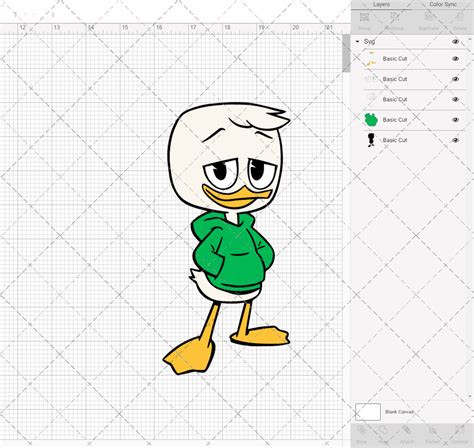The image size is (474, 448).
Task: Click the Blank Canvas label
Action: (399, 412)
